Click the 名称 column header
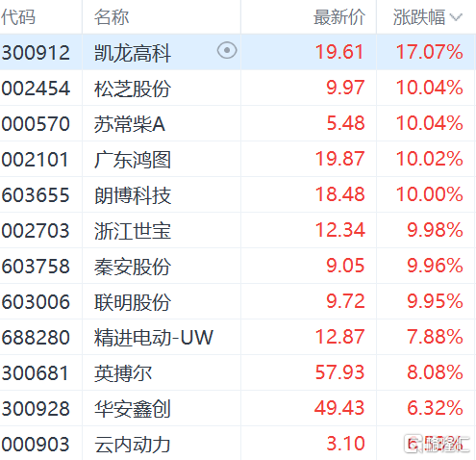 click(112, 16)
